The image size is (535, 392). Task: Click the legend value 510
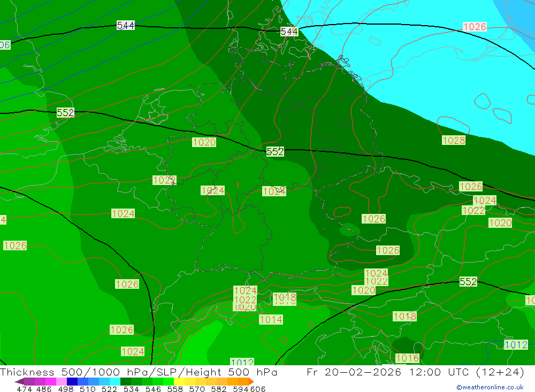[87, 389]
